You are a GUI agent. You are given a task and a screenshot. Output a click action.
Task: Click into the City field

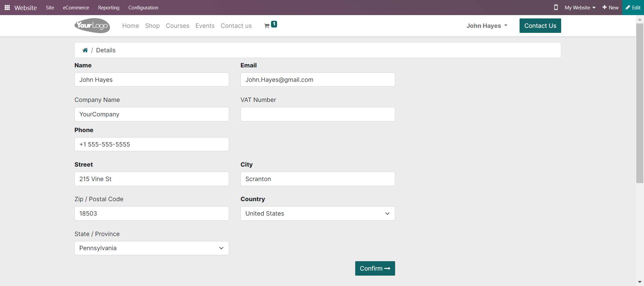point(318,179)
